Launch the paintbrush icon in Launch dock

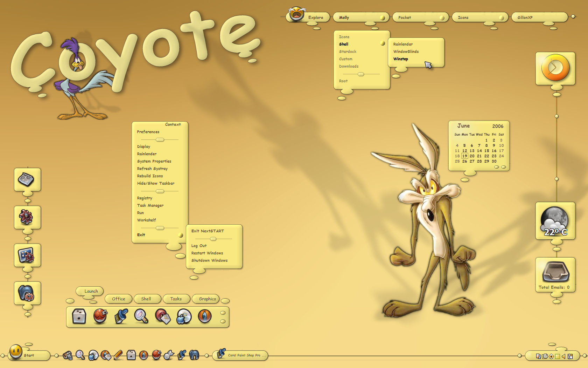coord(121,316)
